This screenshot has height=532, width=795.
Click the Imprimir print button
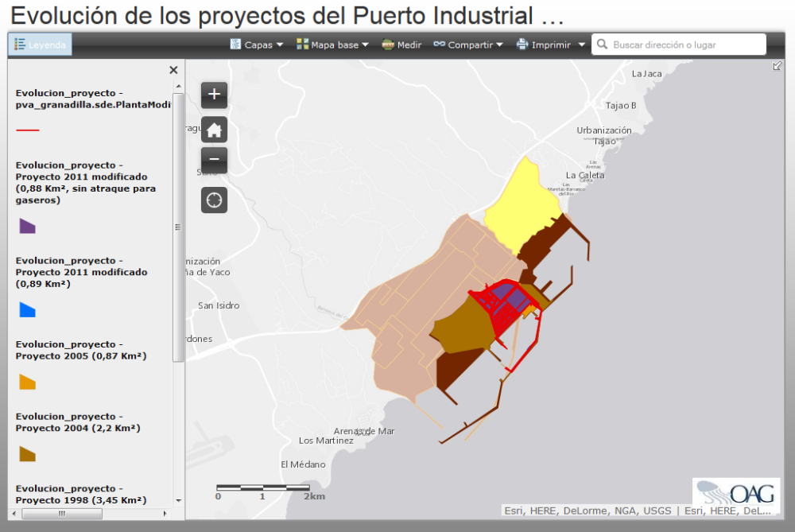pos(544,45)
